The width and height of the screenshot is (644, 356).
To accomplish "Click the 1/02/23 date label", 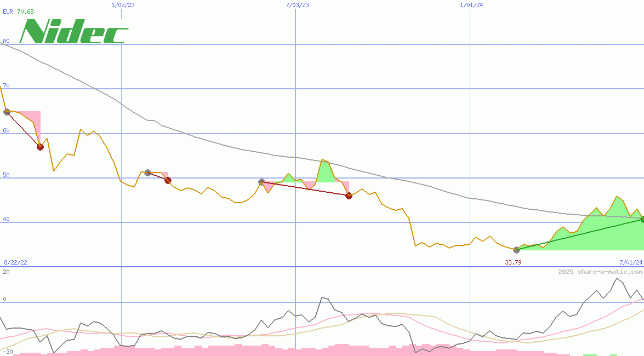I will (123, 5).
